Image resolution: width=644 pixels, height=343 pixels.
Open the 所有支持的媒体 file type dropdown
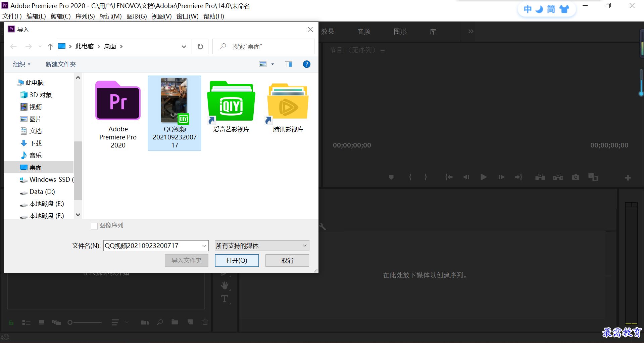tap(262, 246)
